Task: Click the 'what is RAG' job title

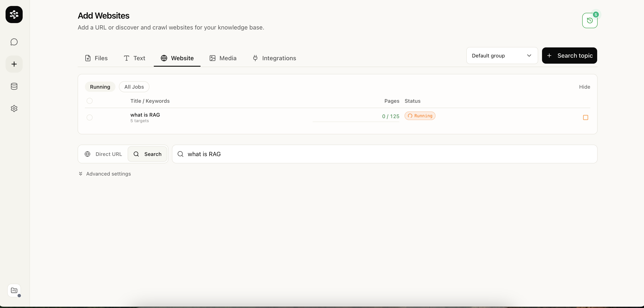Action: tap(145, 115)
